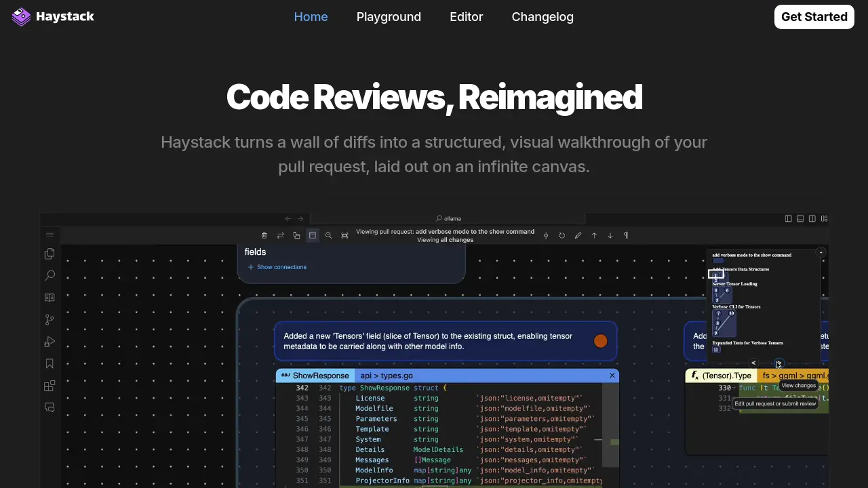Toggle the highlighted window layout icon in toolbar
The height and width of the screenshot is (488, 868).
[313, 235]
